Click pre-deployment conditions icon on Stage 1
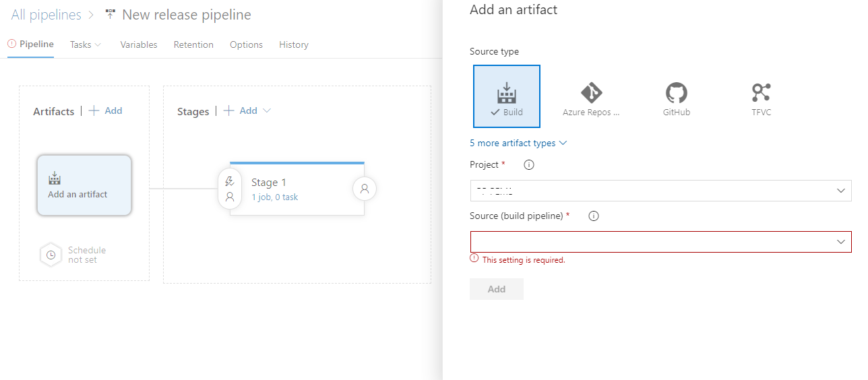 [x=230, y=189]
